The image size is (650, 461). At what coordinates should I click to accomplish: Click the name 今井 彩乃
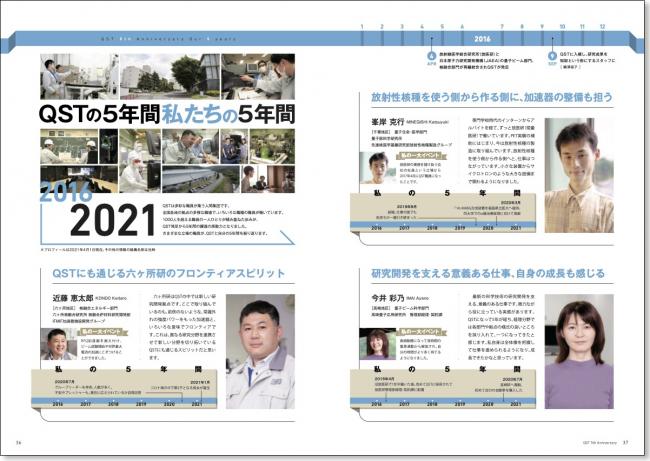pyautogui.click(x=388, y=298)
